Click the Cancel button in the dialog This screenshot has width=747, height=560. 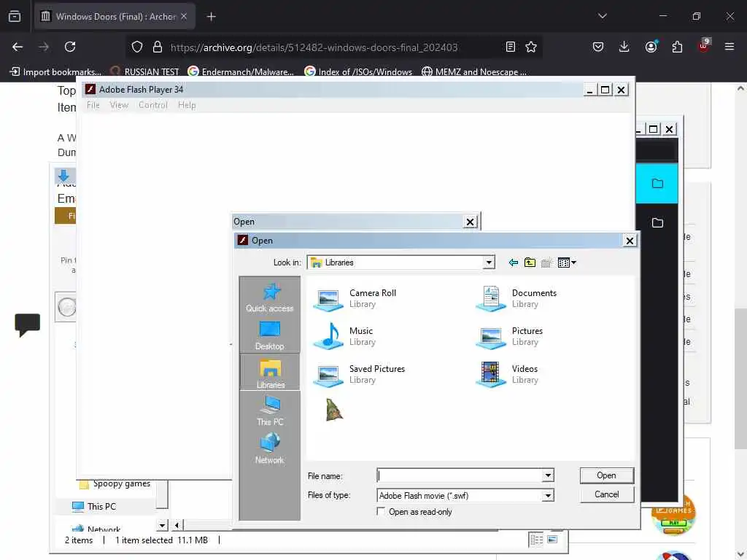tap(606, 494)
